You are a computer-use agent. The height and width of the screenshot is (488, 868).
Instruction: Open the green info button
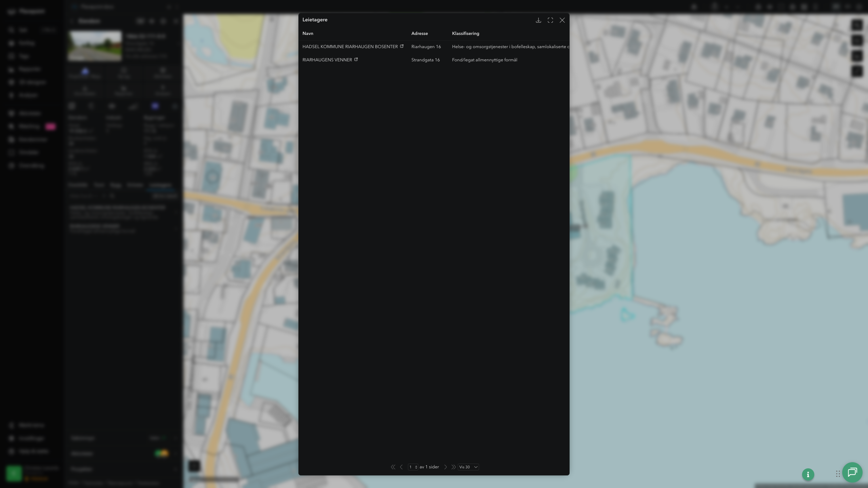click(x=808, y=474)
